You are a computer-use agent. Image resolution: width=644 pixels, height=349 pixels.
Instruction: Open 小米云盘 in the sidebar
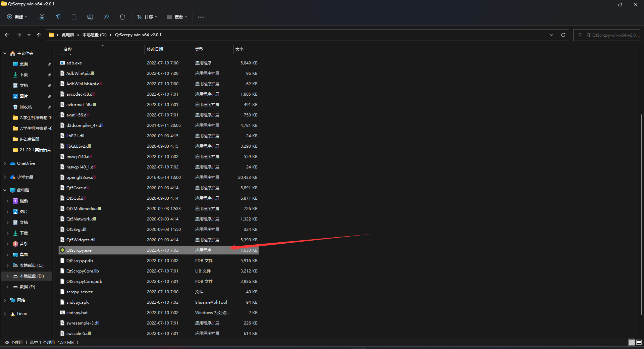tap(25, 177)
